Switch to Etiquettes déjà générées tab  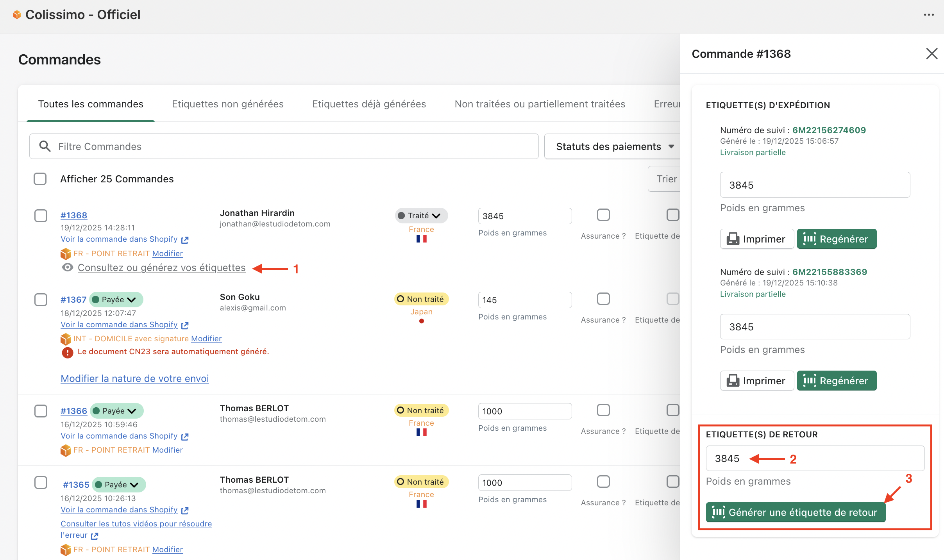point(369,104)
